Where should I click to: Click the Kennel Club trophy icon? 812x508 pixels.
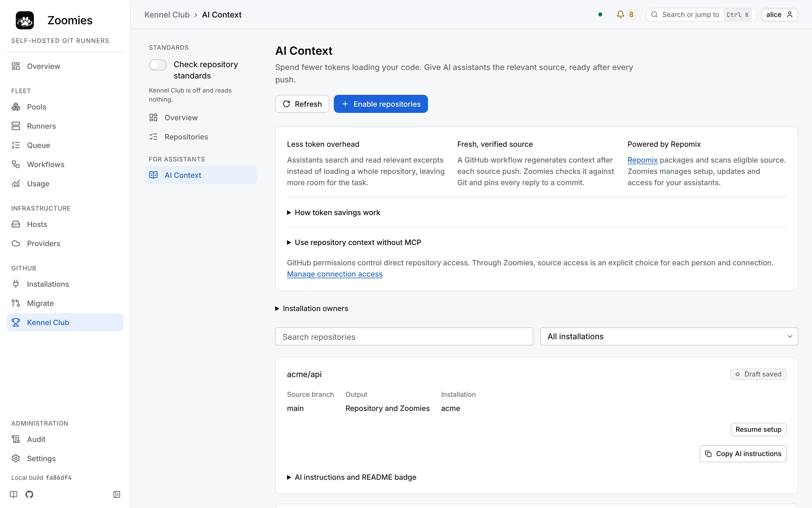click(16, 322)
